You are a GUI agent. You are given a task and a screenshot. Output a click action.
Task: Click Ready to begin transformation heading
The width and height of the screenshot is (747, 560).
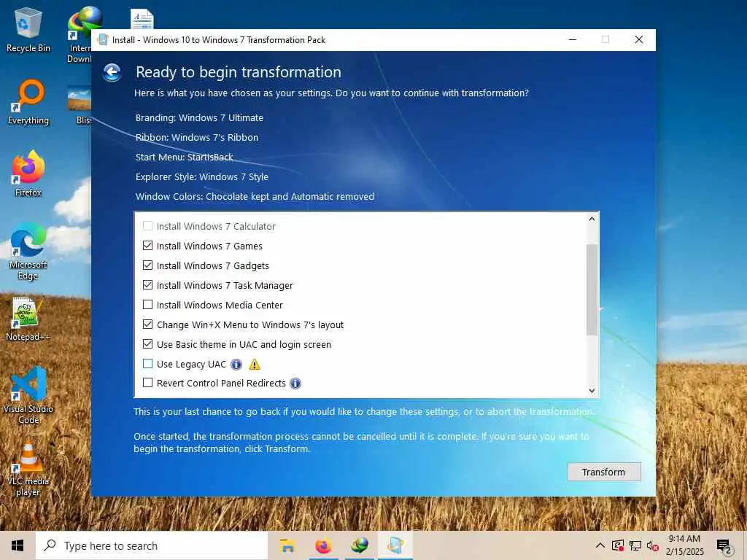(239, 72)
